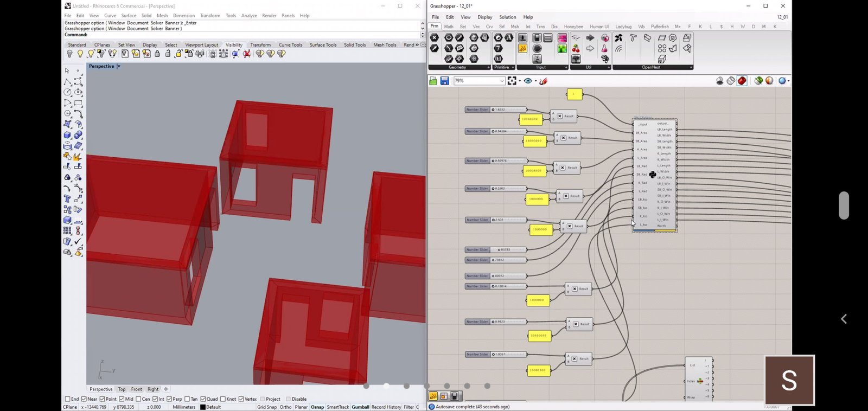Open the Ladybug component tab
The height and width of the screenshot is (411, 868).
pos(623,27)
